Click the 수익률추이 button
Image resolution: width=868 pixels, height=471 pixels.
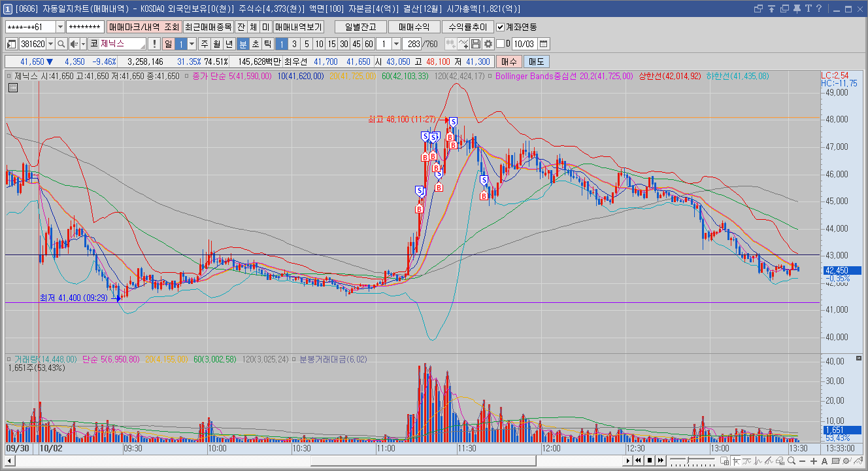coord(467,27)
